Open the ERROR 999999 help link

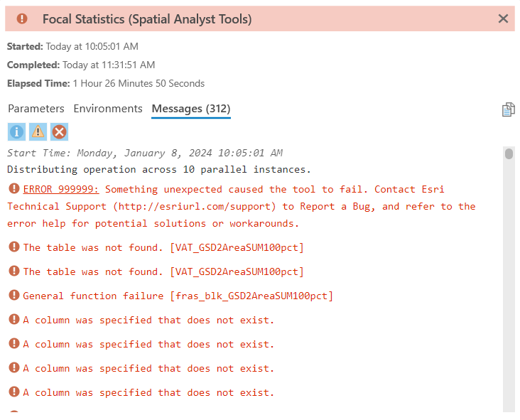61,189
